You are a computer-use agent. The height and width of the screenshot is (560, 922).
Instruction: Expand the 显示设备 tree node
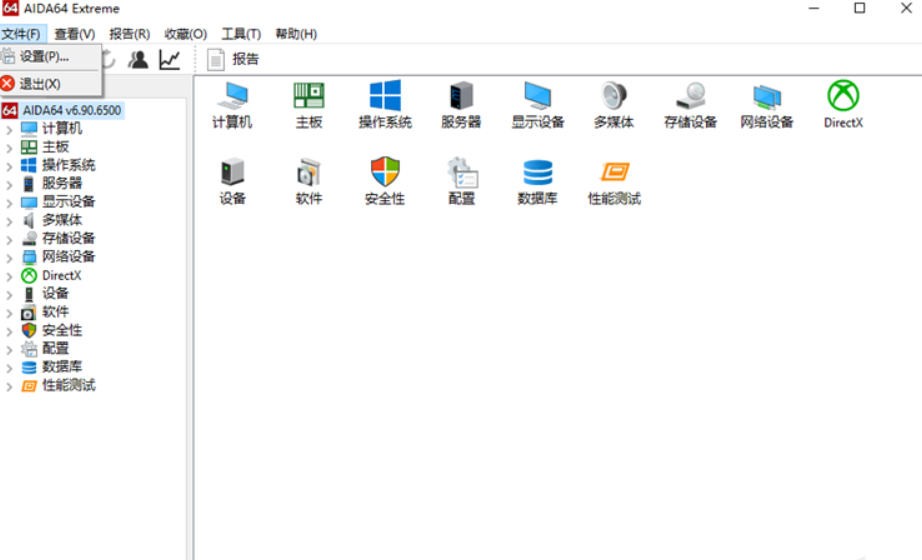click(x=9, y=203)
